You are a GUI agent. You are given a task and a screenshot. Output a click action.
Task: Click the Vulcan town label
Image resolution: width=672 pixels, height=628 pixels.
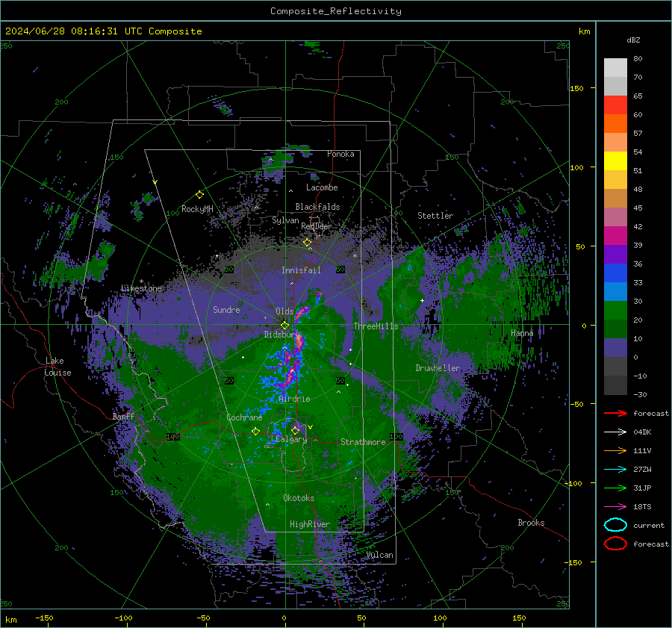(x=380, y=555)
